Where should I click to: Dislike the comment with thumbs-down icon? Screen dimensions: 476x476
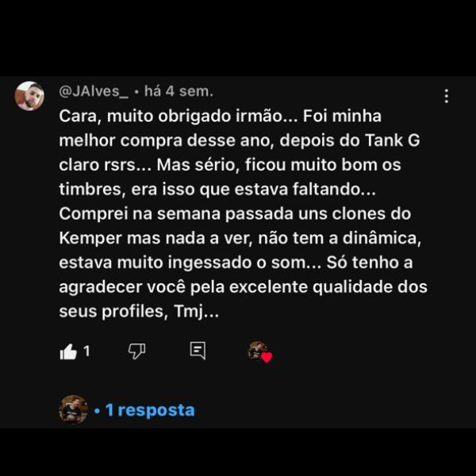[x=136, y=351]
